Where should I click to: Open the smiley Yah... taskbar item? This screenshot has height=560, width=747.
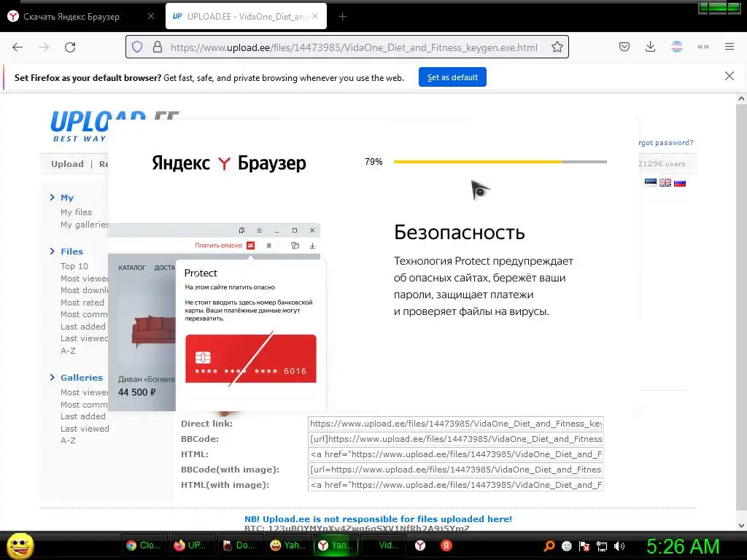pyautogui.click(x=287, y=545)
